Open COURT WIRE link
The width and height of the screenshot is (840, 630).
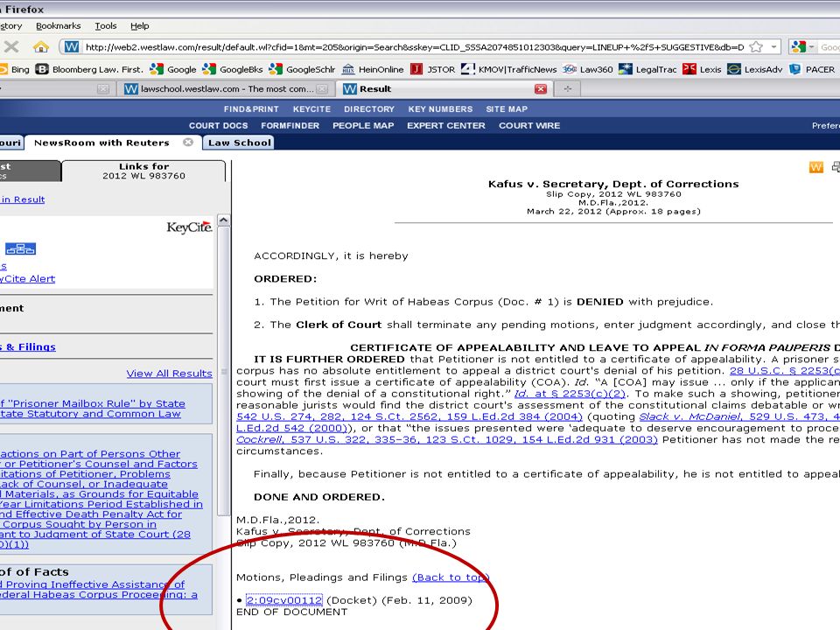[x=529, y=125]
